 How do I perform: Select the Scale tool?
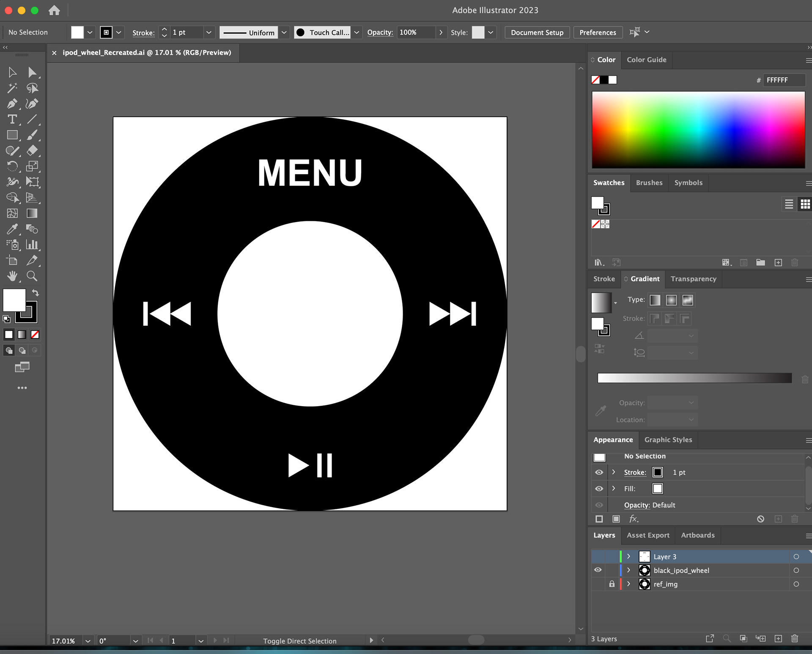[x=32, y=166]
